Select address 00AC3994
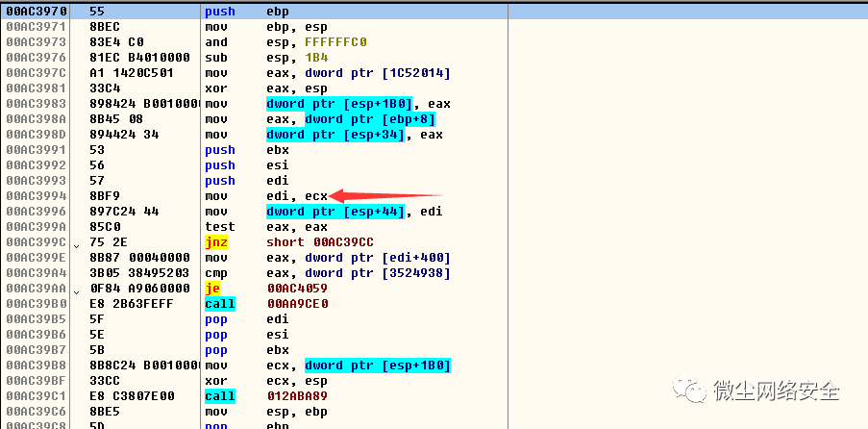This screenshot has height=429, width=868. (36, 196)
